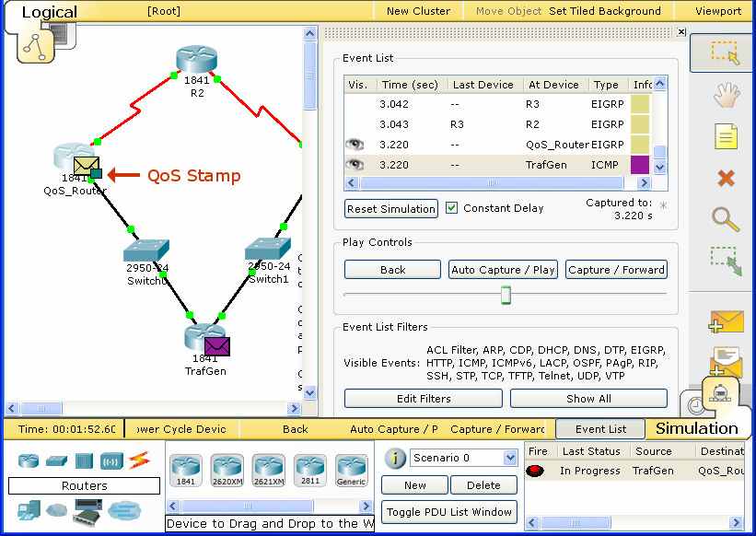Click Delete scenario button
This screenshot has height=536, width=756.
pos(483,485)
